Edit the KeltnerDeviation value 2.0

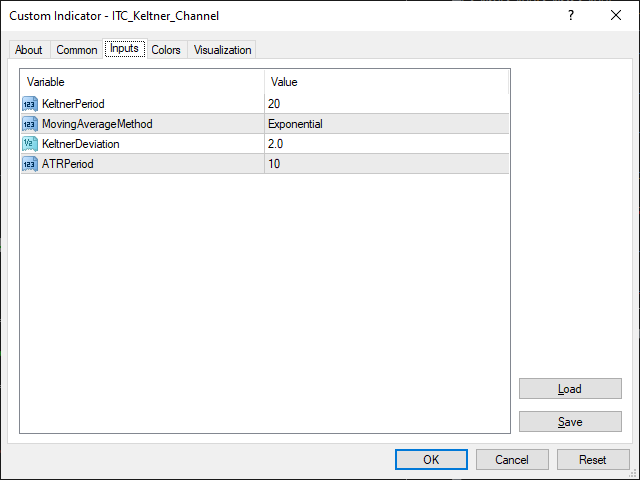(387, 144)
